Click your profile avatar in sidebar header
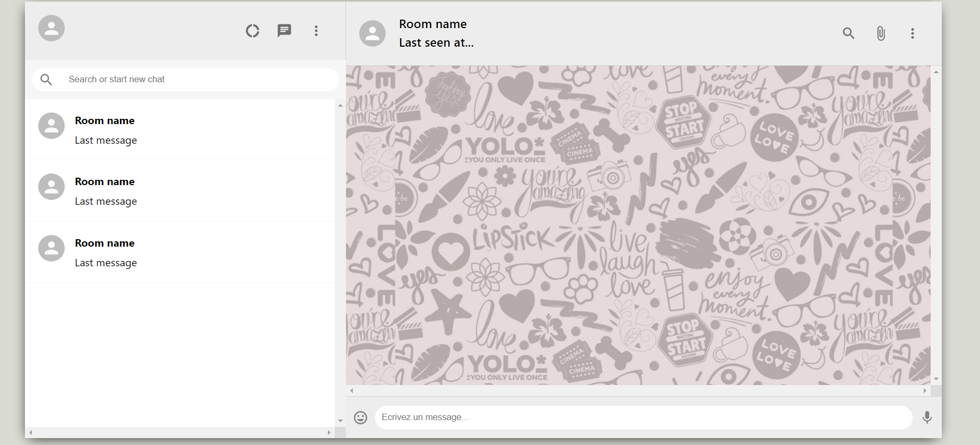Image resolution: width=980 pixels, height=445 pixels. pyautogui.click(x=51, y=28)
